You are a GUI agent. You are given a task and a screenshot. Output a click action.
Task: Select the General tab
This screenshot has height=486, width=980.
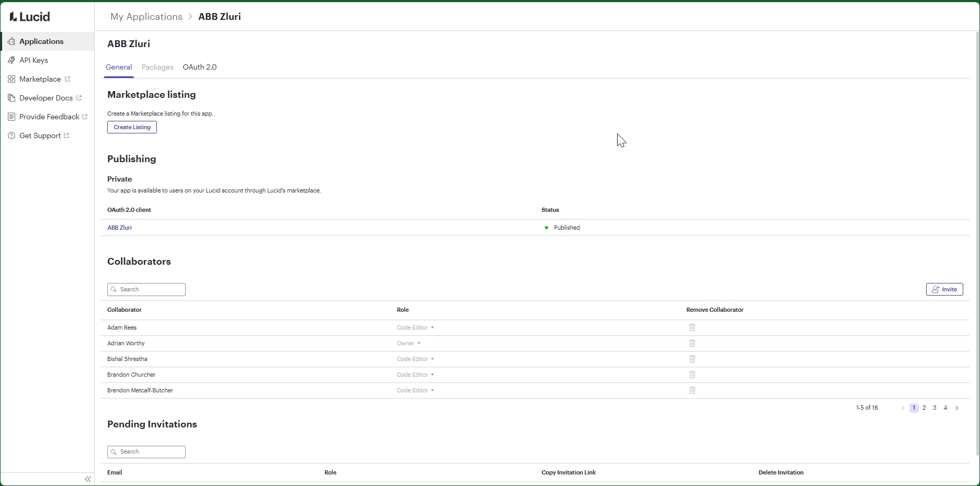(x=119, y=67)
